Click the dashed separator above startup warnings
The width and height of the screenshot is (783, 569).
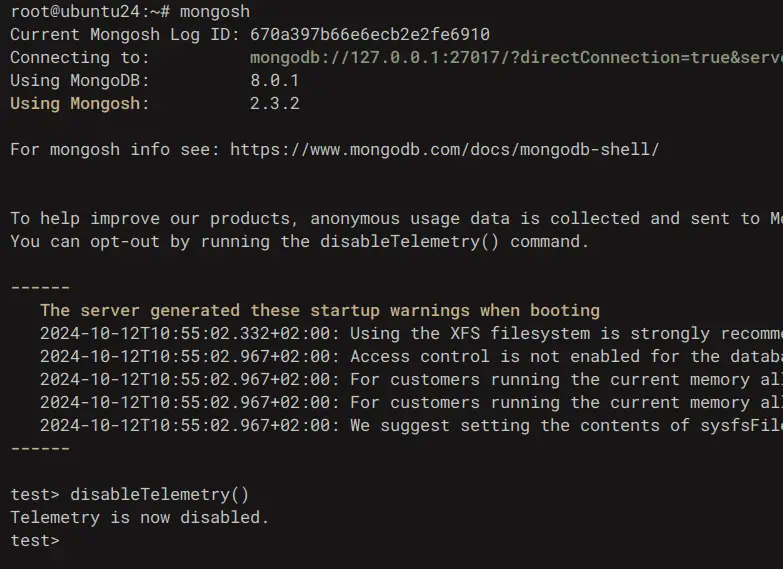[x=40, y=288]
